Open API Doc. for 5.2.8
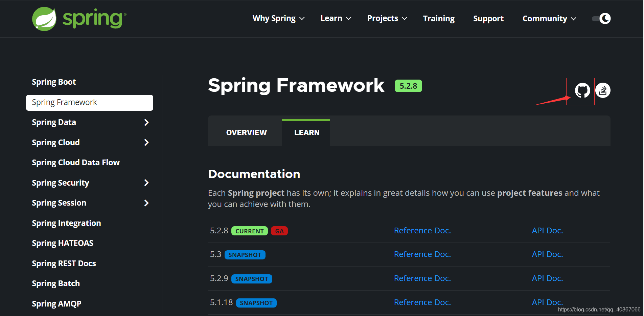The image size is (644, 316). [547, 231]
